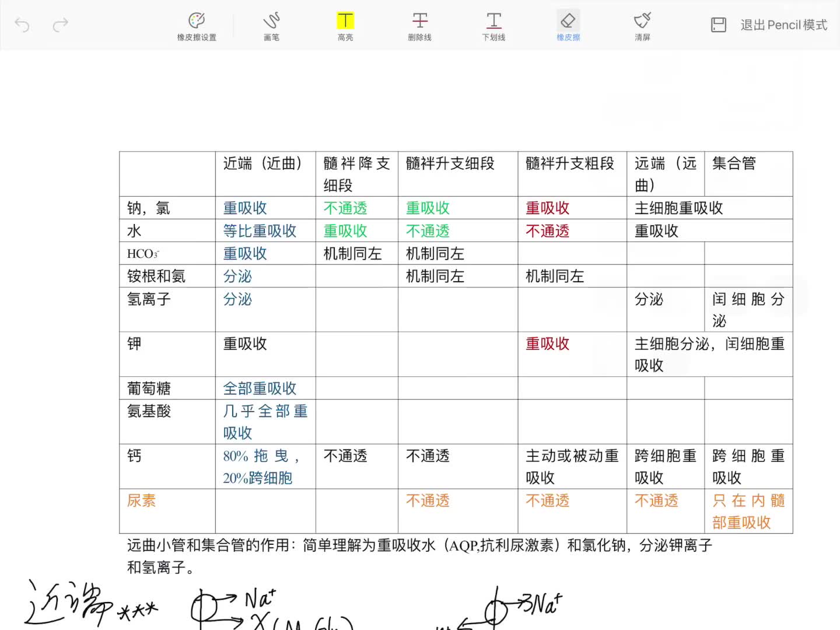Click the 远曲小管和集合管的作用 summary text
Image resolution: width=840 pixels, height=630 pixels.
click(x=419, y=556)
